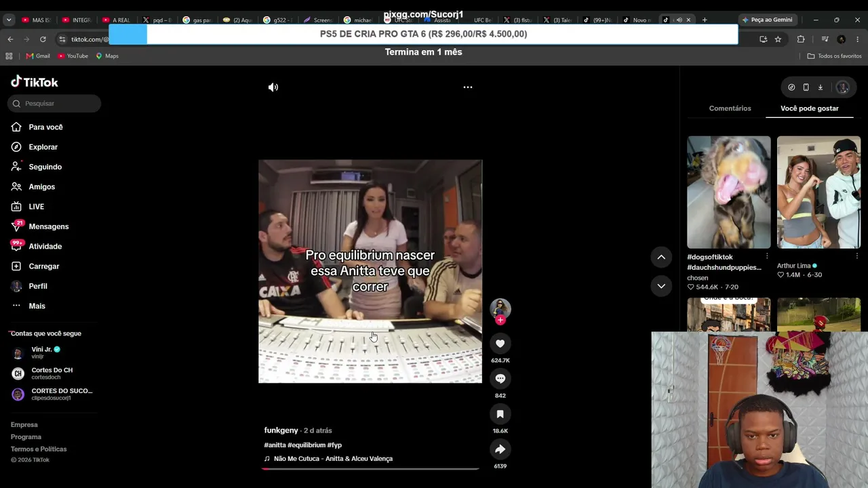868x488 pixels.
Task: Open song Não Me Cutuca link
Action: [x=329, y=459]
